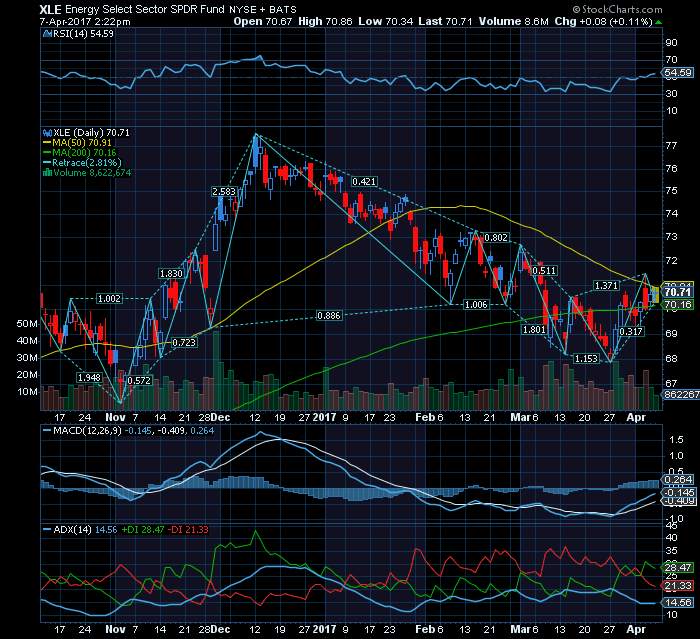The height and width of the screenshot is (639, 700).
Task: Click the Retrace(2.81%) legend entry
Action: [x=87, y=163]
